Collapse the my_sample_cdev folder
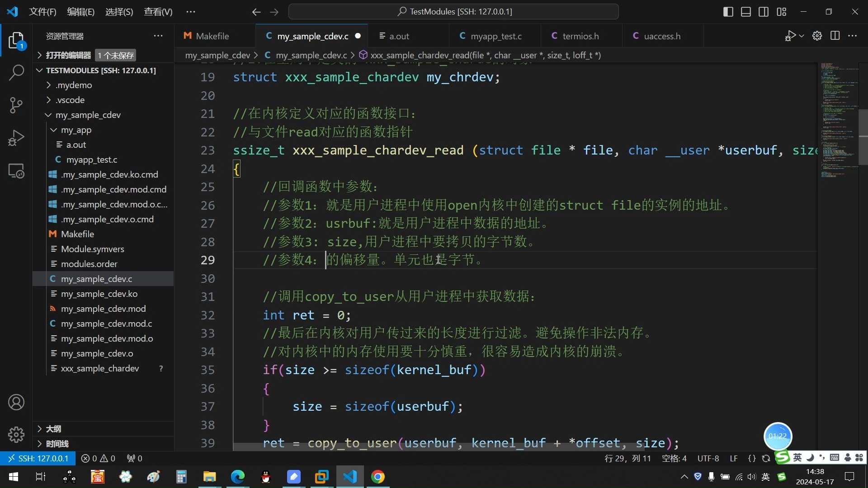This screenshot has width=868, height=488. [x=104, y=115]
